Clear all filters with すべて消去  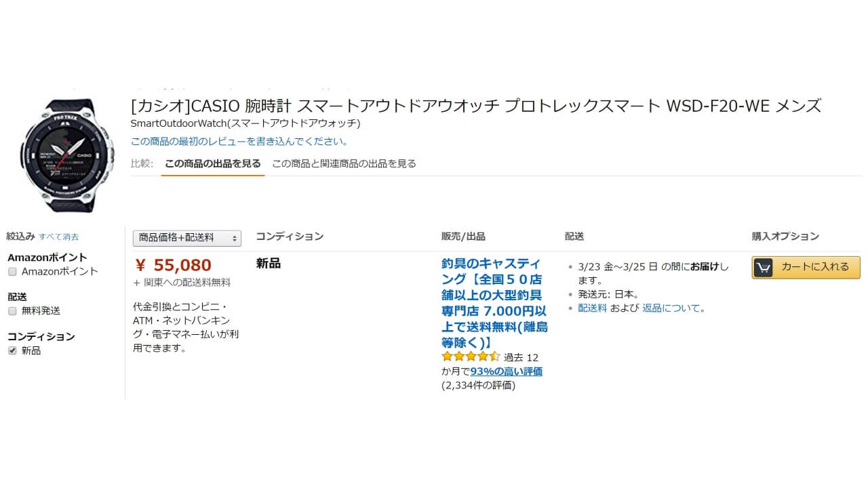point(58,237)
